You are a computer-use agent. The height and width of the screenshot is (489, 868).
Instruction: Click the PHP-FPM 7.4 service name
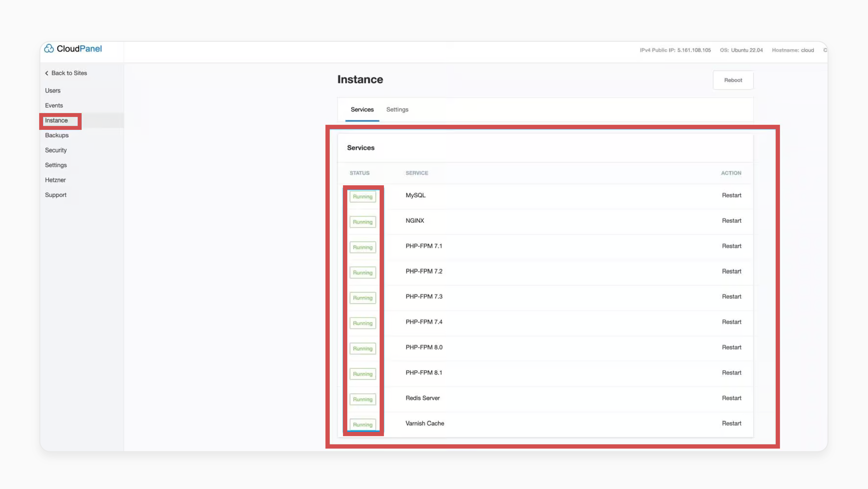pos(424,322)
